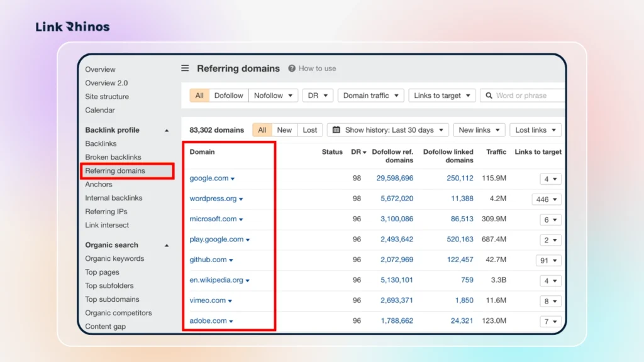644x362 pixels.
Task: Open Content gap in the sidebar
Action: [105, 326]
